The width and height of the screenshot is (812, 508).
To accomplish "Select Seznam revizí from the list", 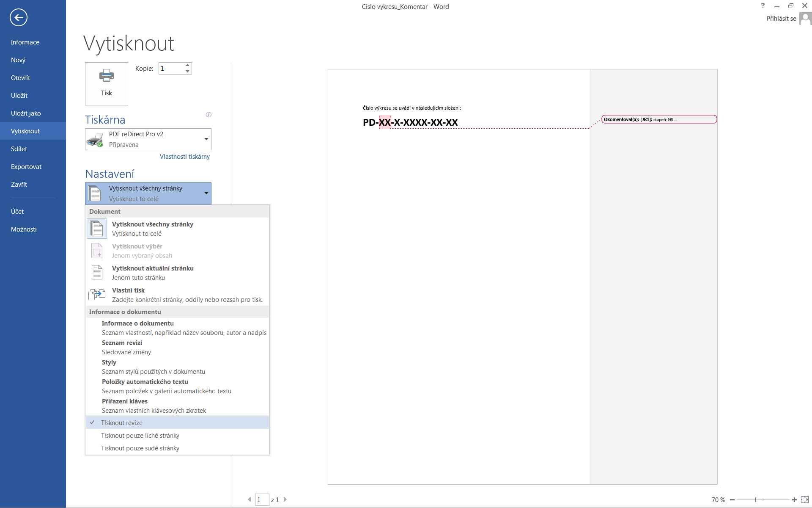I will (122, 347).
